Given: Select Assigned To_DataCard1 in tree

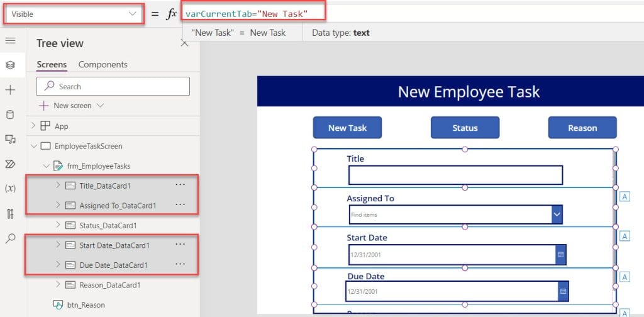Looking at the screenshot, I should click(118, 205).
